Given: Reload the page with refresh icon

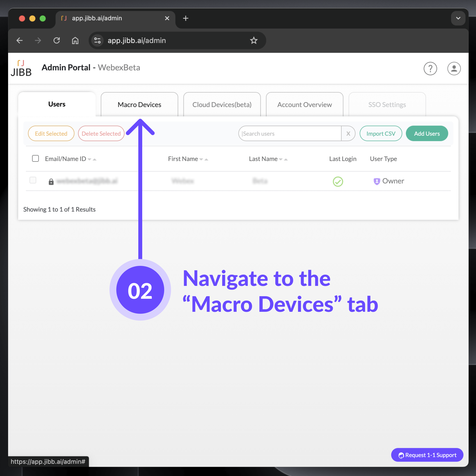Looking at the screenshot, I should pos(57,40).
